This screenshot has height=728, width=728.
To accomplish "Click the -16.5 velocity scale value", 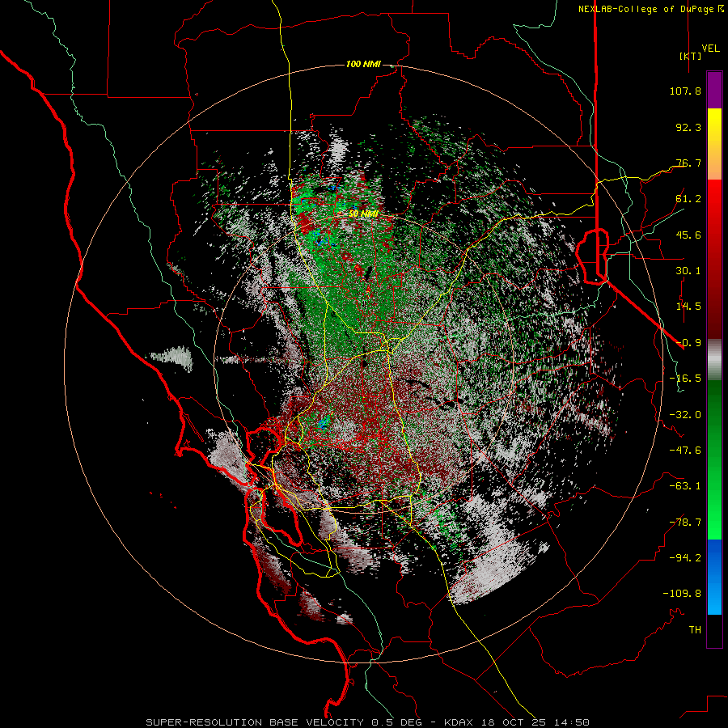I will coord(685,379).
